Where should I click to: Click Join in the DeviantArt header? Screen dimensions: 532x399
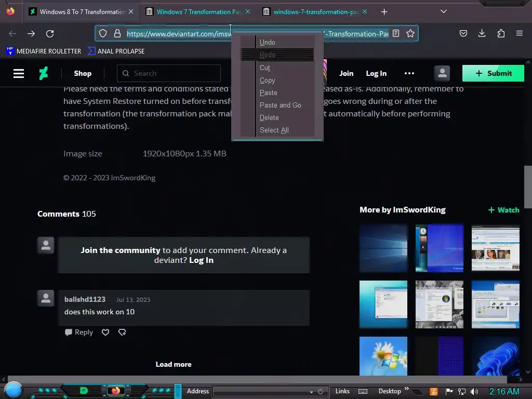pyautogui.click(x=346, y=73)
